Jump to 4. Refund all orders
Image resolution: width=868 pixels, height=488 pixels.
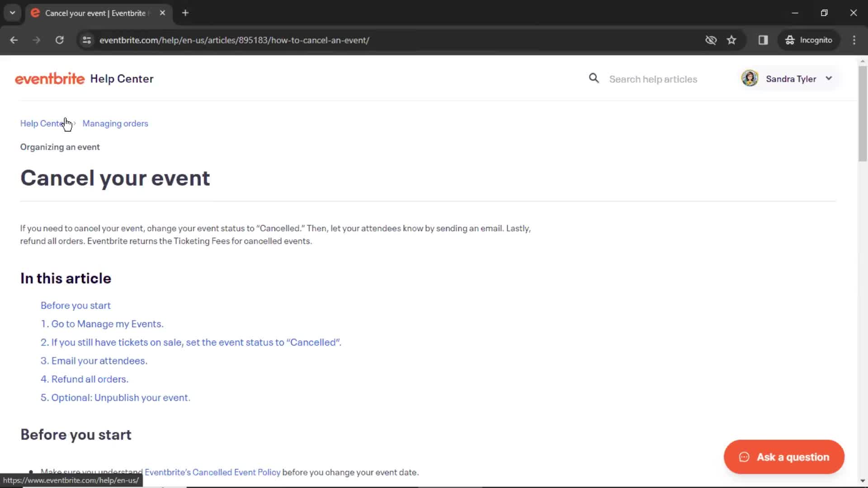[85, 380]
